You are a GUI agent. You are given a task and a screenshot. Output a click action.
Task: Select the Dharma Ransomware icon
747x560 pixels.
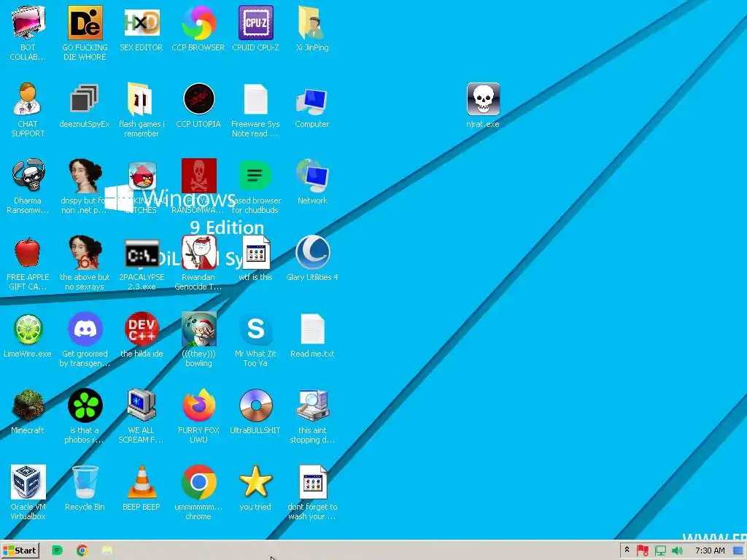coord(28,186)
